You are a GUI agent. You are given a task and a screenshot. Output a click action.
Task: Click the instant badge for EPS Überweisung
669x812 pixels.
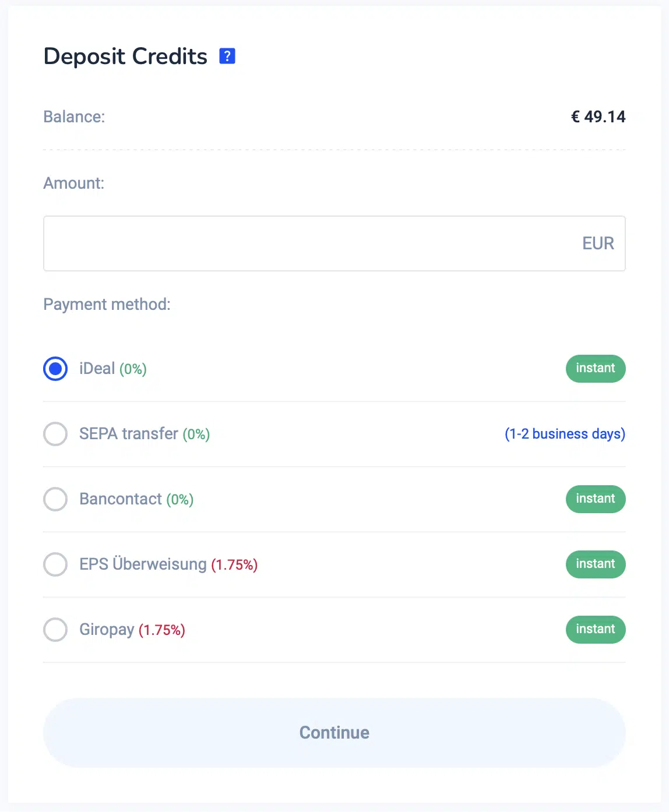click(596, 564)
